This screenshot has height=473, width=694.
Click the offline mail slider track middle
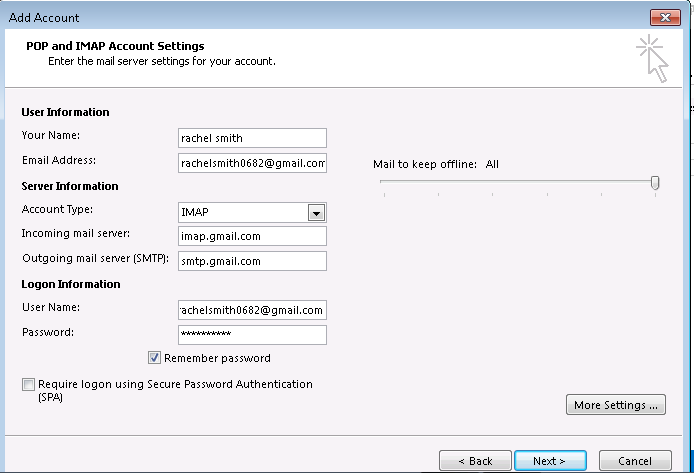click(x=517, y=181)
